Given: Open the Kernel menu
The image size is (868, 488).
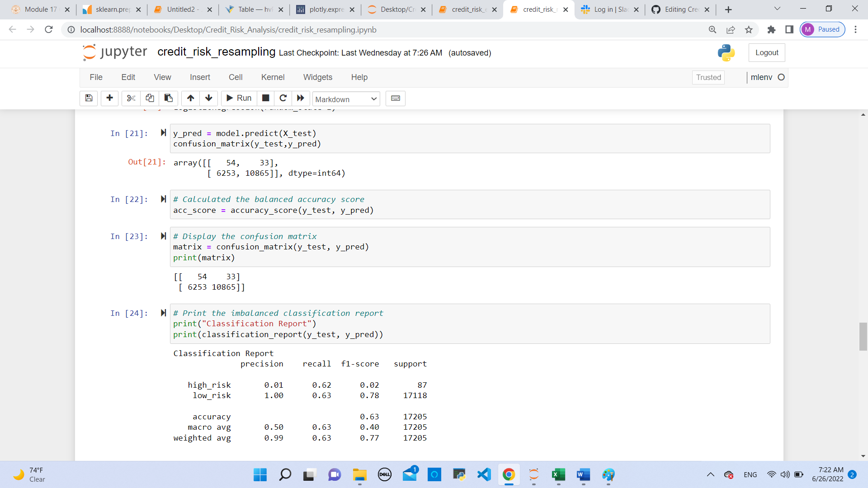Looking at the screenshot, I should 273,77.
